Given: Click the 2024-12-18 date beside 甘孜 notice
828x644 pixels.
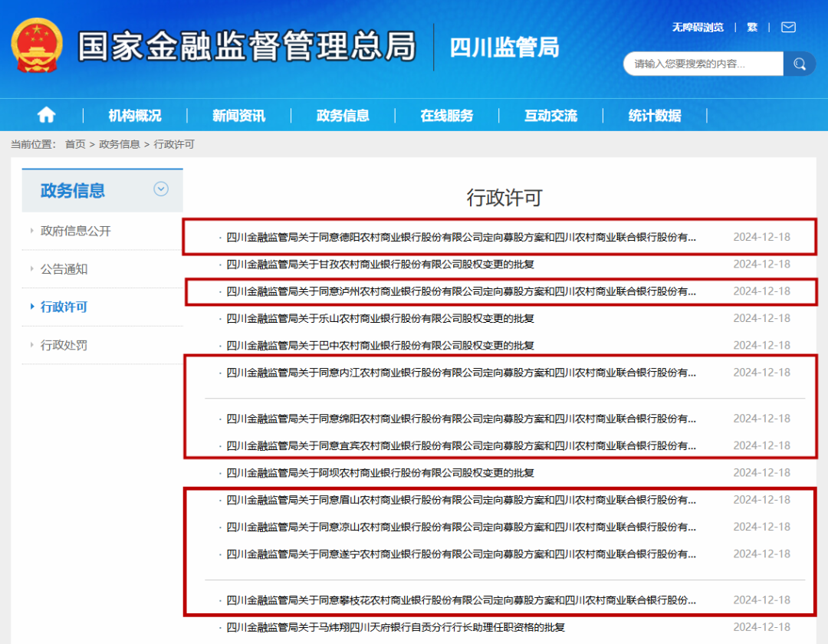Looking at the screenshot, I should click(x=761, y=264).
